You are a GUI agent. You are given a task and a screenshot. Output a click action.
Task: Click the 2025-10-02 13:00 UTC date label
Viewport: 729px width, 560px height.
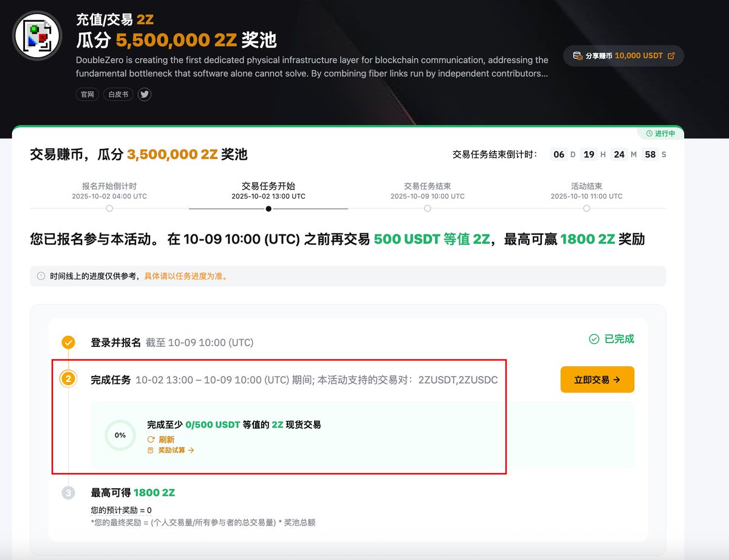point(269,196)
